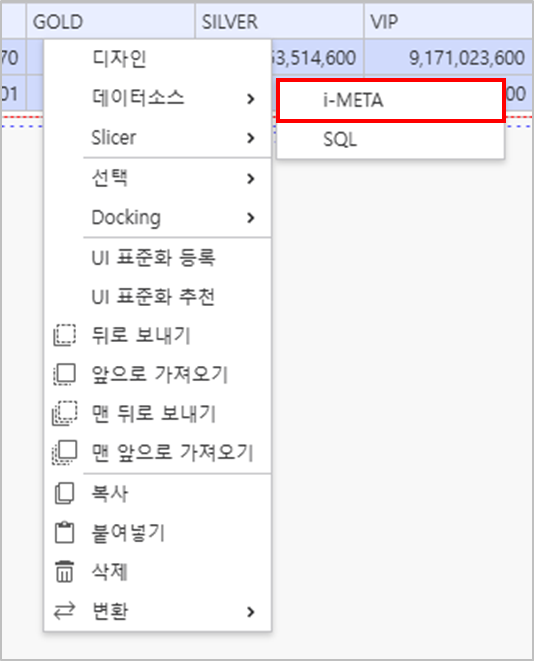
Task: Choose SQL from the submenu
Action: tap(390, 140)
